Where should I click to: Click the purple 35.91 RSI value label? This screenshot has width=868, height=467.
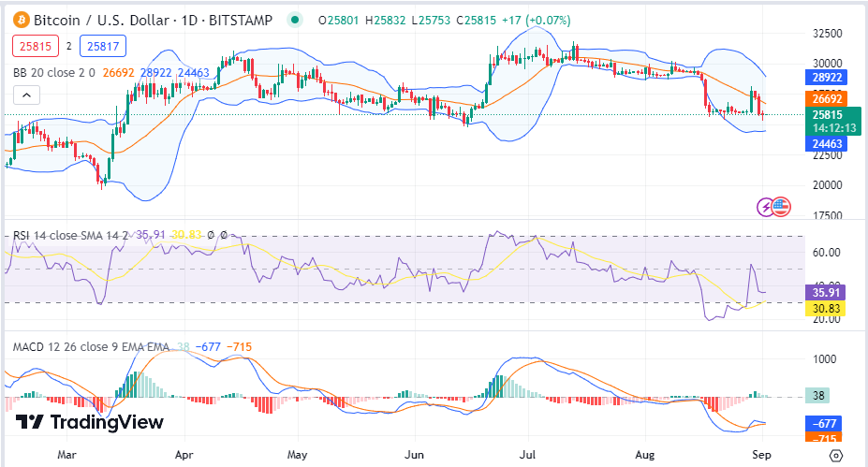[826, 293]
